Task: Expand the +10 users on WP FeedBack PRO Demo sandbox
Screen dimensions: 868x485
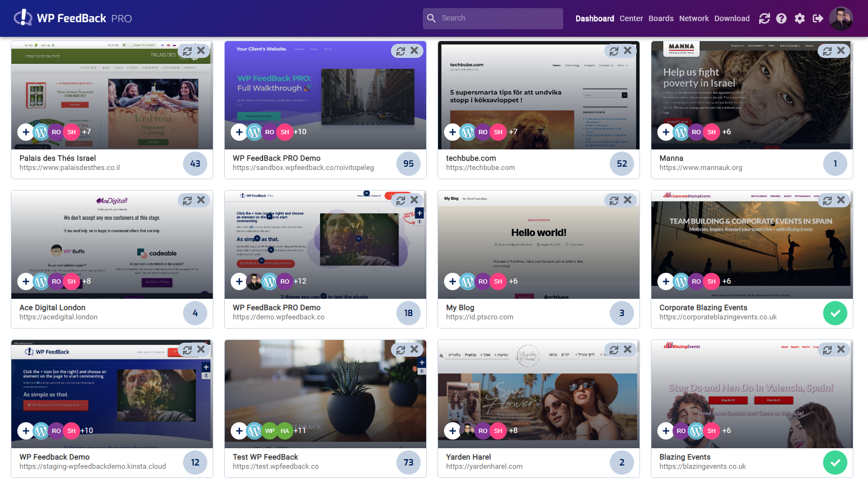Action: pyautogui.click(x=300, y=132)
